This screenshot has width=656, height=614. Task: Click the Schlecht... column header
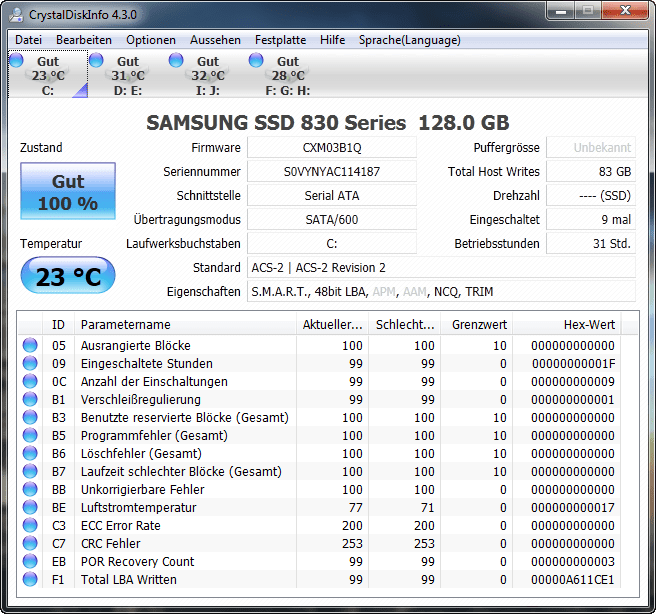[x=405, y=325]
